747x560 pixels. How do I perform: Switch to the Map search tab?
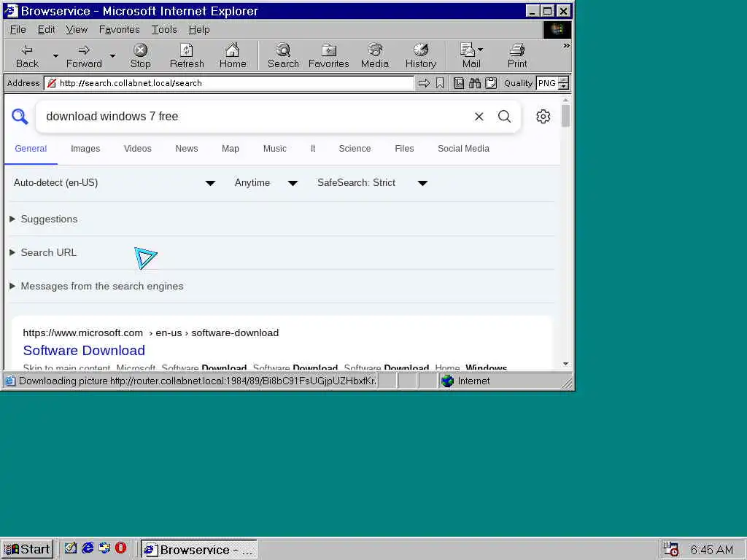coord(230,149)
